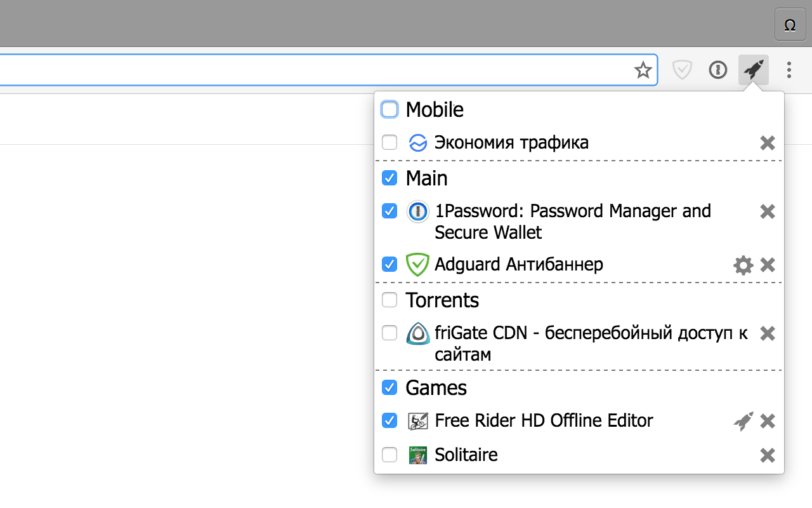Uncheck the Main group checkbox
Image resolution: width=812 pixels, height=508 pixels.
point(390,178)
